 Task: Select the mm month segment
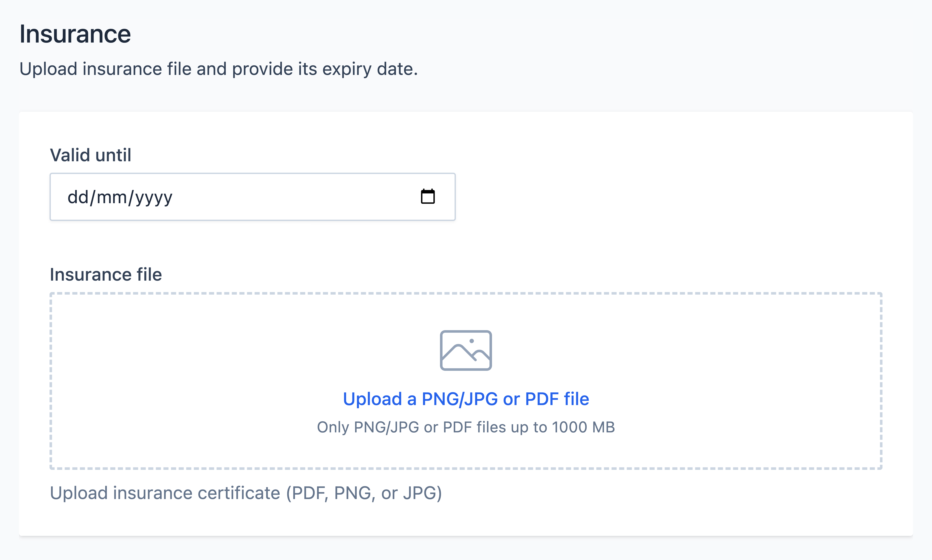[112, 197]
